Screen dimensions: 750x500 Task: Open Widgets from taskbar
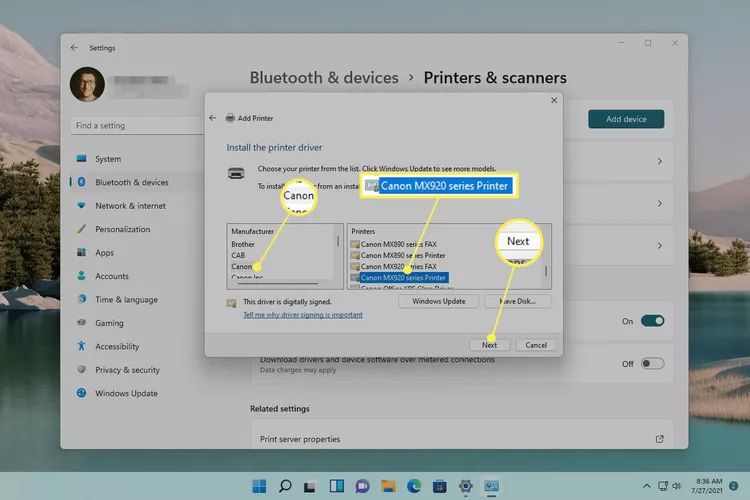(337, 486)
